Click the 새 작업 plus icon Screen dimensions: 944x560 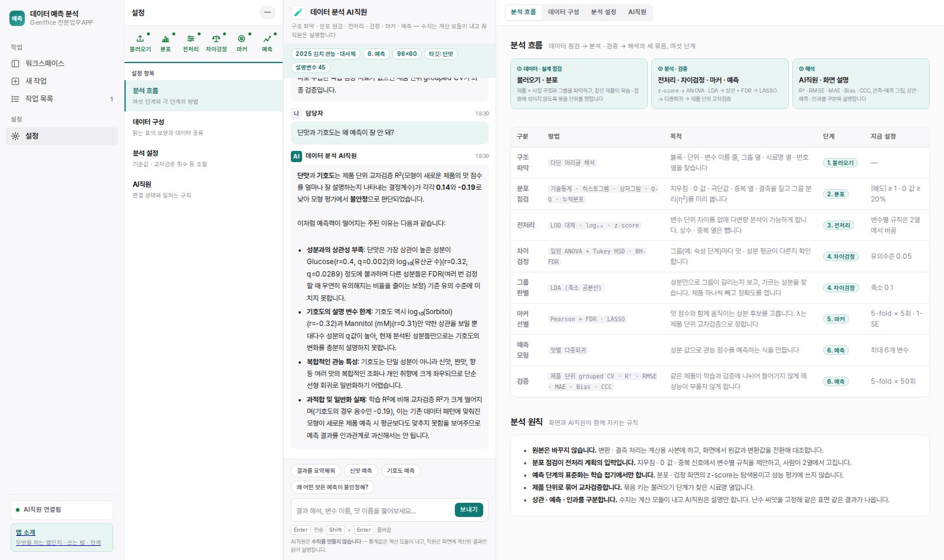pyautogui.click(x=15, y=81)
